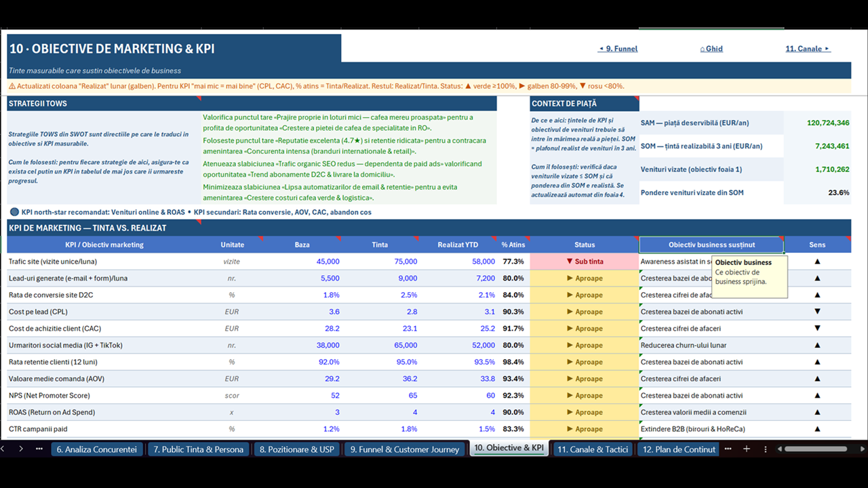Click the SAM market value 120,724,346
Screen dimensions: 868x488
click(x=828, y=123)
